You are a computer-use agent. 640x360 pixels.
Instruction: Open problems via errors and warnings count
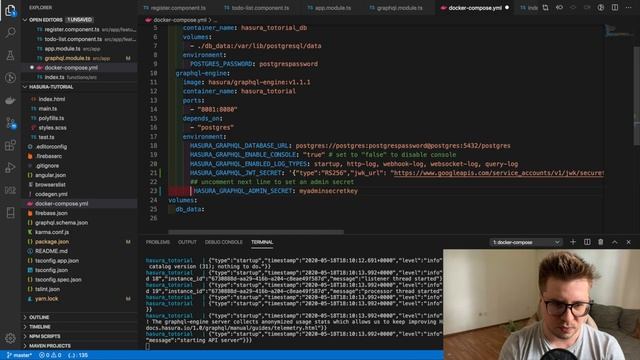[x=50, y=355]
